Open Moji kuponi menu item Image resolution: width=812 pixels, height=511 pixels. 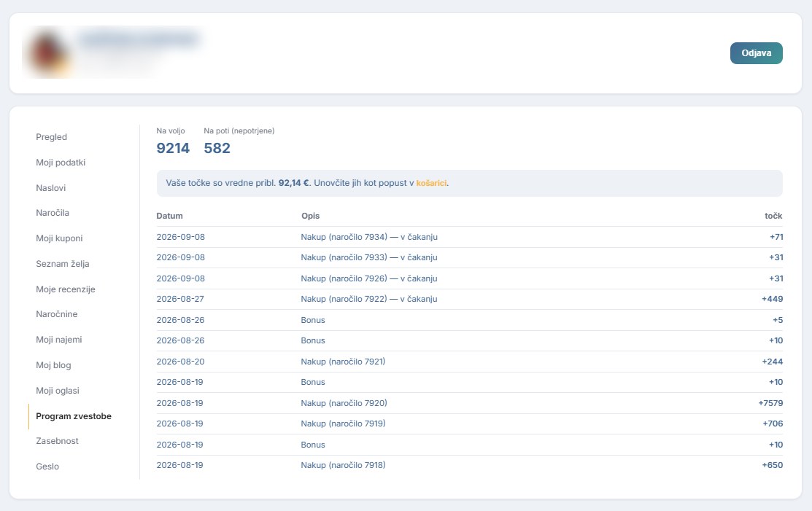59,238
